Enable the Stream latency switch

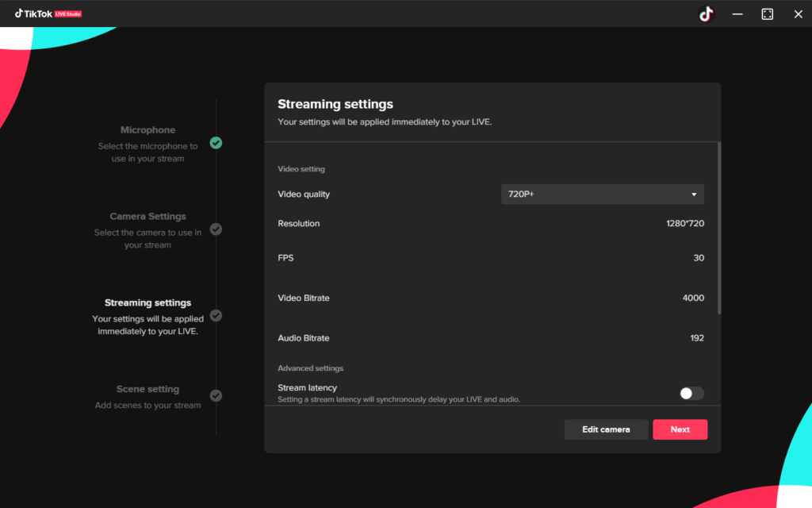click(x=691, y=394)
